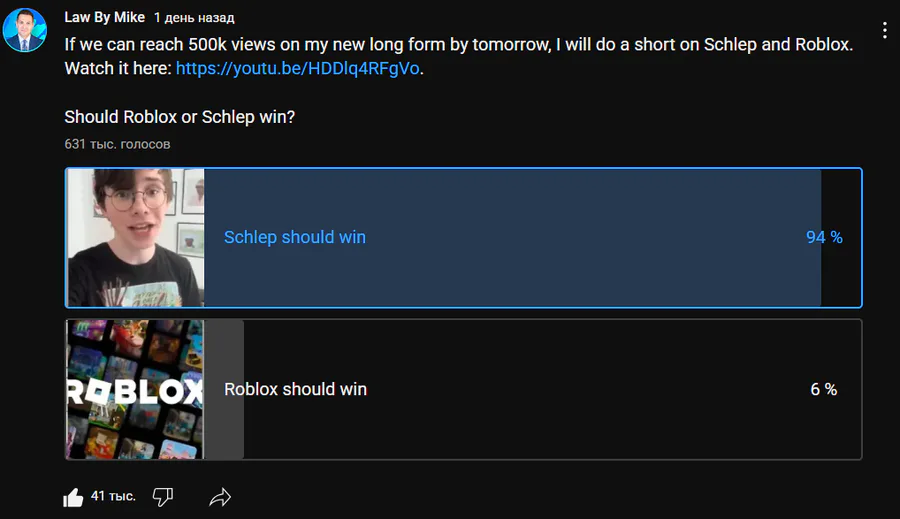
Task: Click the blue Schlep result progress bar
Action: pos(513,238)
